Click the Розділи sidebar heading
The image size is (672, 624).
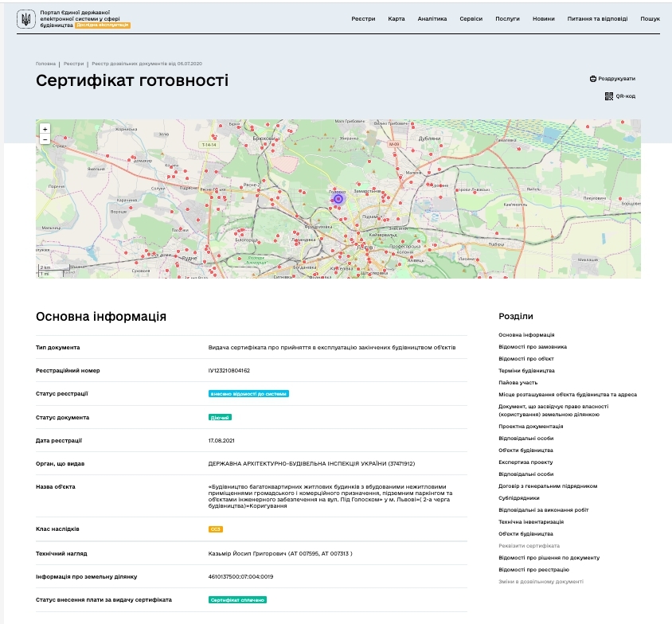tap(516, 317)
